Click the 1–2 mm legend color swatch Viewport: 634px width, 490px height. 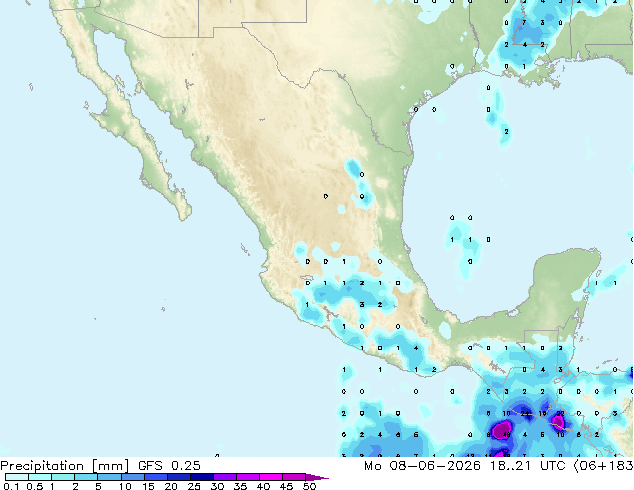(x=63, y=477)
